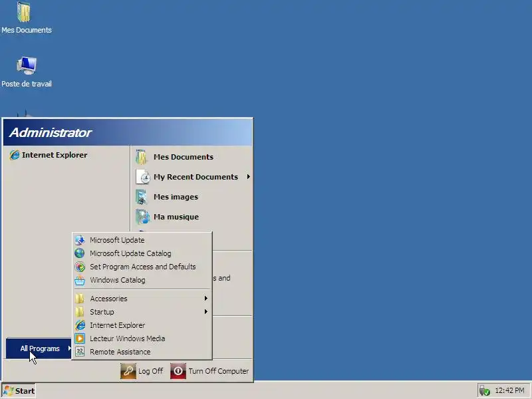
Task: Click Mes images folder icon
Action: point(142,197)
